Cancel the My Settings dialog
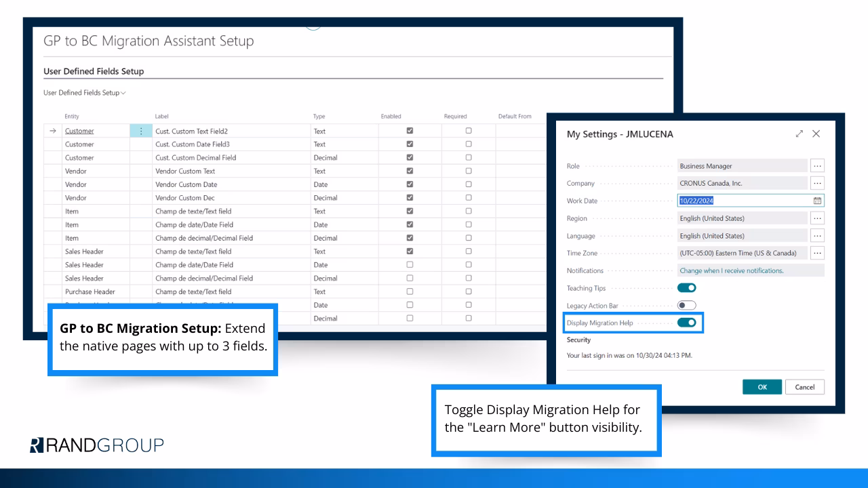The image size is (868, 488). click(805, 387)
